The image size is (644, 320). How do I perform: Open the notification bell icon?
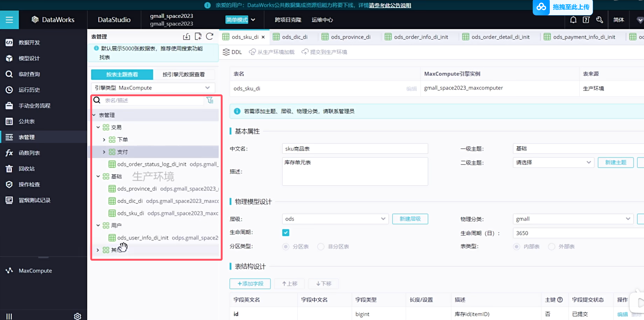click(x=573, y=20)
